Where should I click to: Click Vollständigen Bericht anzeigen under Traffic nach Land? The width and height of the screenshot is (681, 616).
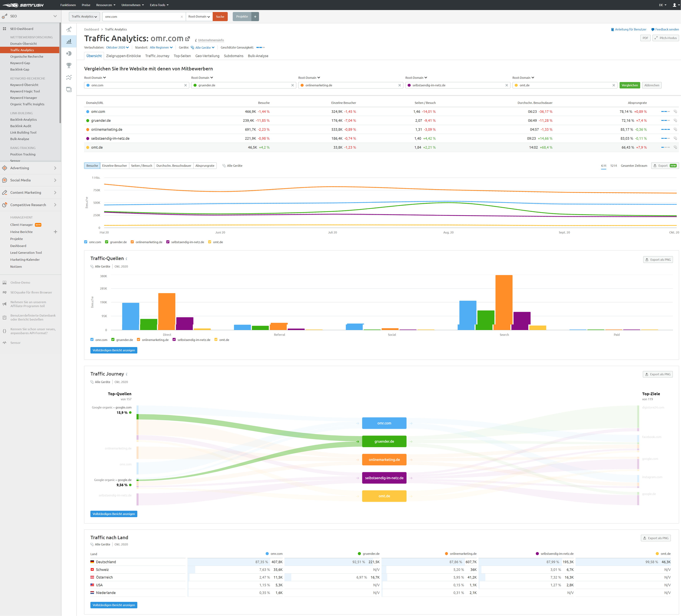[113, 605]
